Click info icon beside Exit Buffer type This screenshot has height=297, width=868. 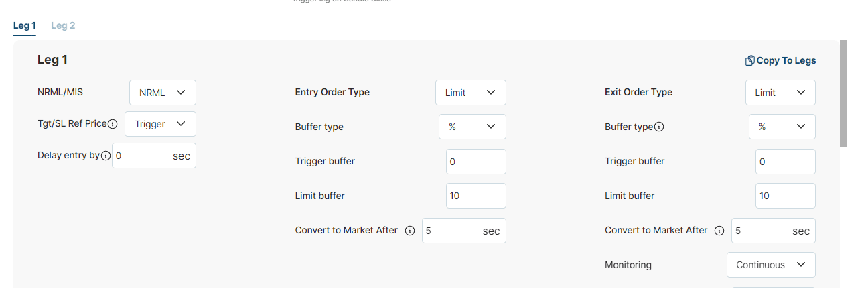coord(659,127)
